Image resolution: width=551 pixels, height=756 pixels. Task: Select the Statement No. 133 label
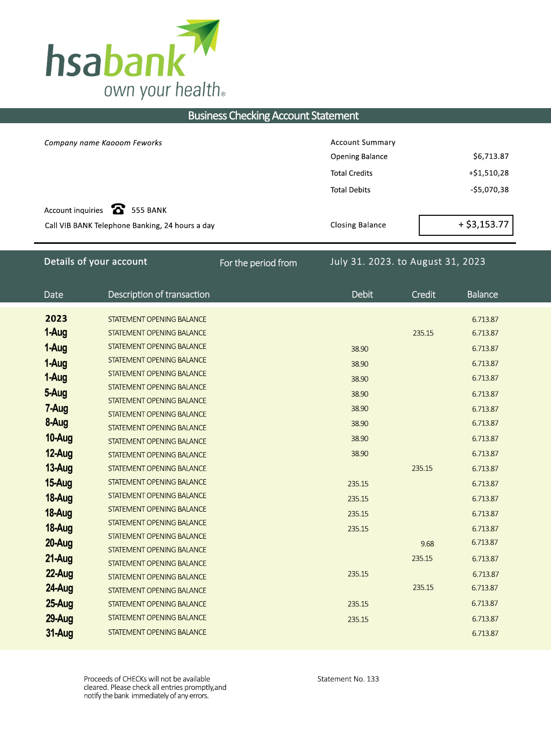coord(348,679)
